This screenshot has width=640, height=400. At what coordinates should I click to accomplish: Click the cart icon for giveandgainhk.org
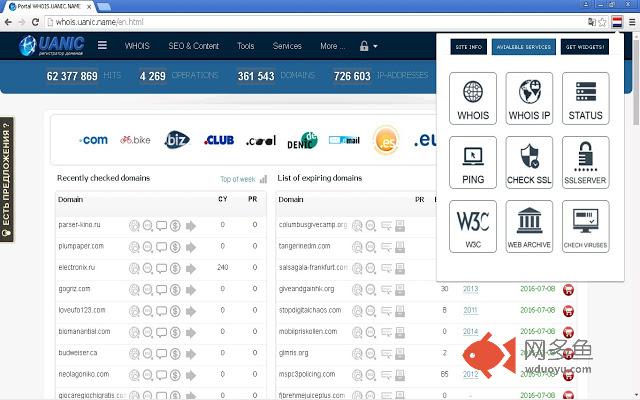[x=568, y=289]
